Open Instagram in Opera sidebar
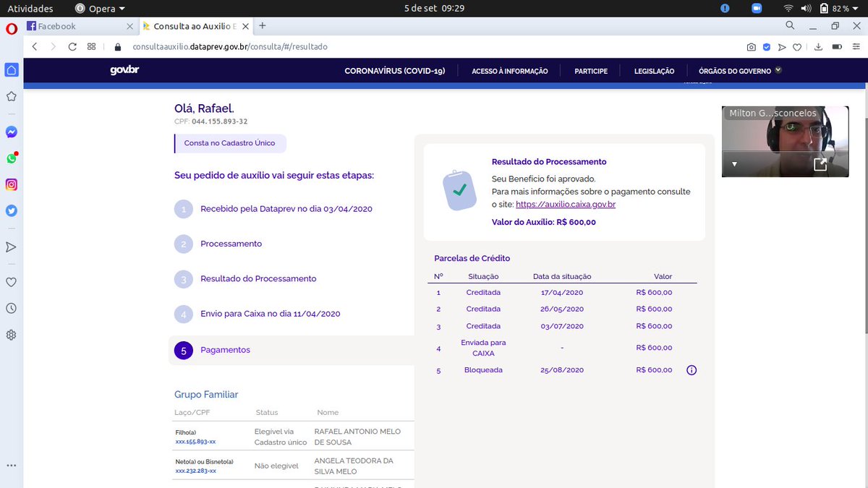The image size is (868, 488). point(12,184)
